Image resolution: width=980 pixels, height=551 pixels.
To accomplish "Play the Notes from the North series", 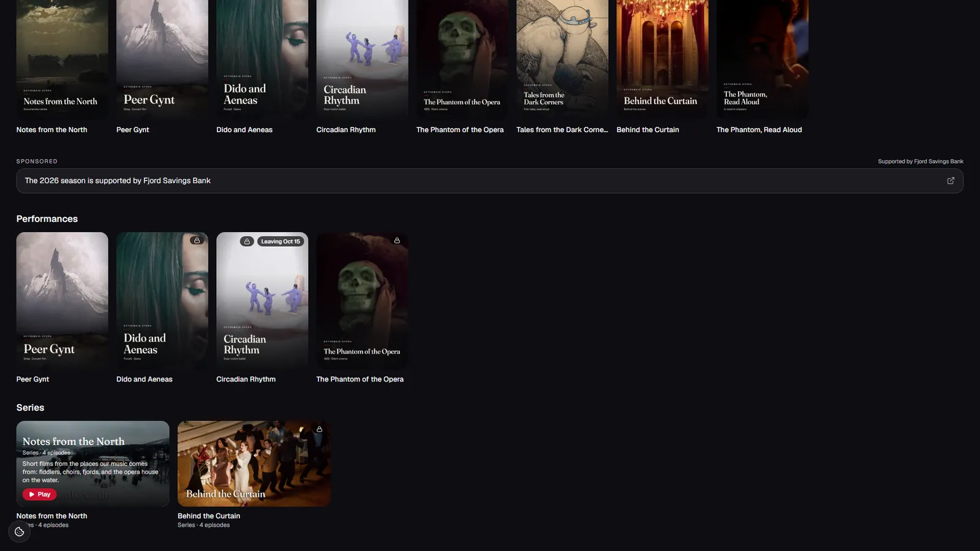I will pyautogui.click(x=39, y=494).
